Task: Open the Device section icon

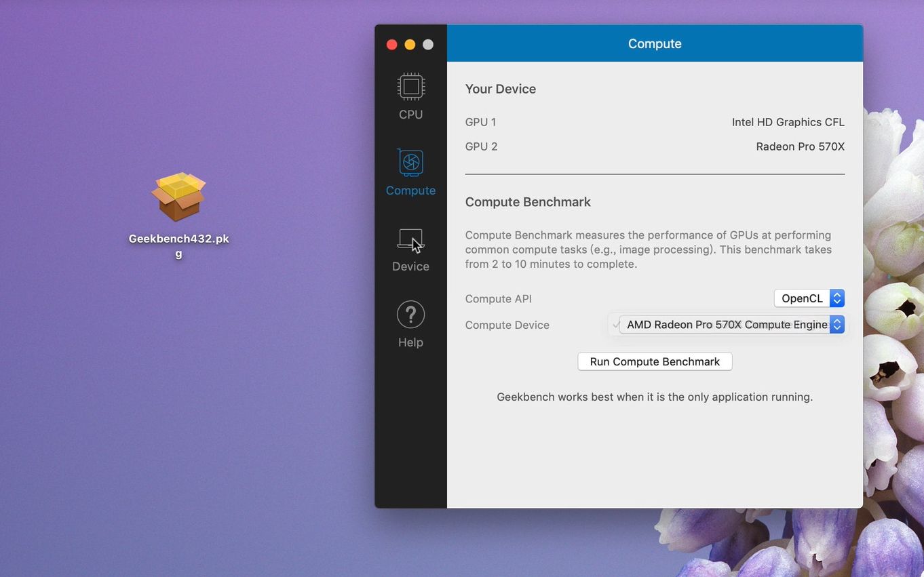Action: [x=410, y=239]
